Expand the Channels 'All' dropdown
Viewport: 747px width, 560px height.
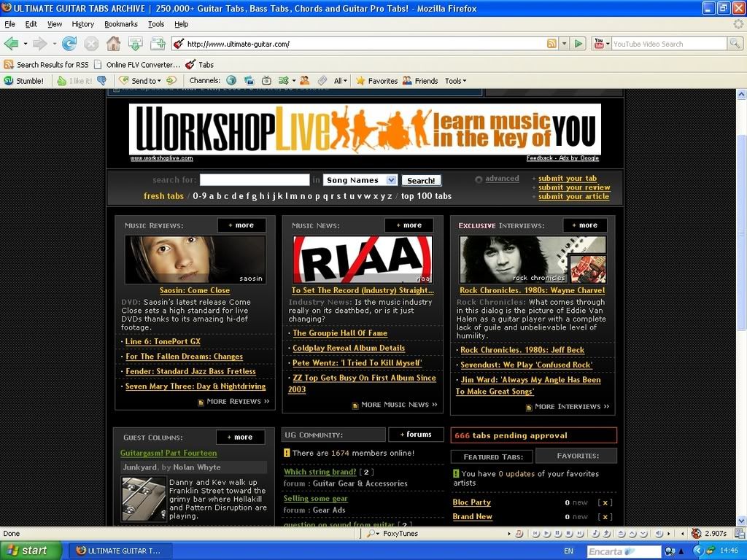coord(340,81)
